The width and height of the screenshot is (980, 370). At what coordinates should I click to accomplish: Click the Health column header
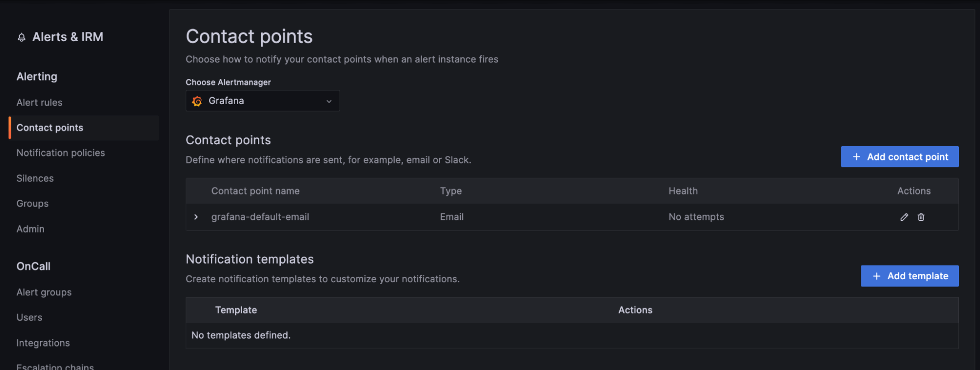(x=683, y=191)
